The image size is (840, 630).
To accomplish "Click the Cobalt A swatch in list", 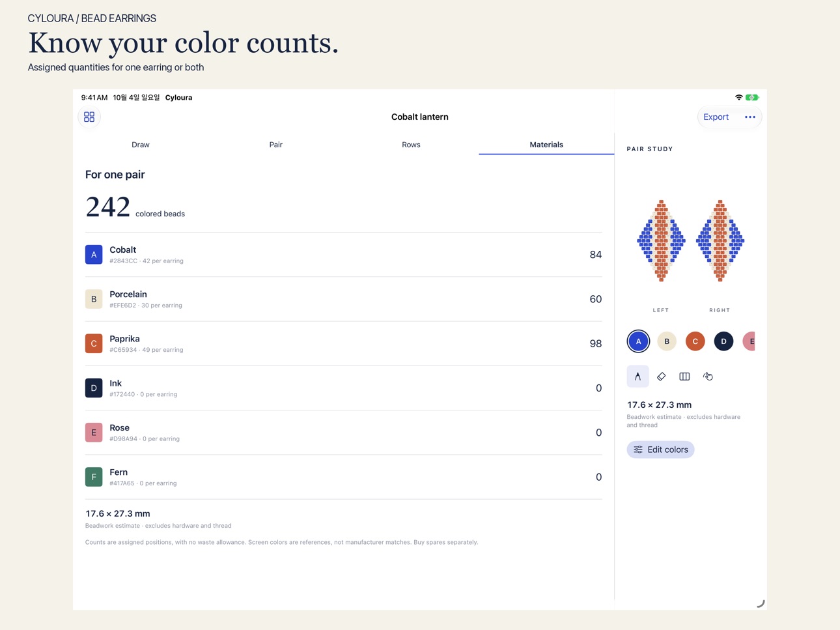I will click(x=94, y=255).
